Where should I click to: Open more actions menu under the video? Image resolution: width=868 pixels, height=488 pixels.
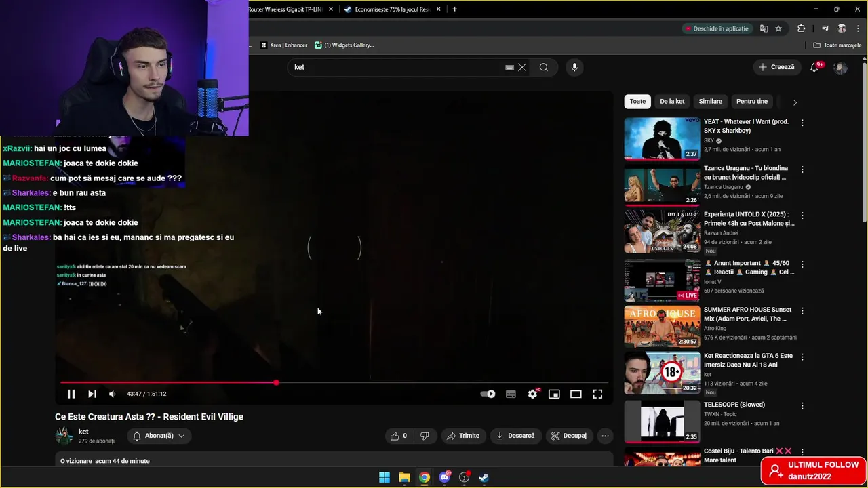click(605, 436)
